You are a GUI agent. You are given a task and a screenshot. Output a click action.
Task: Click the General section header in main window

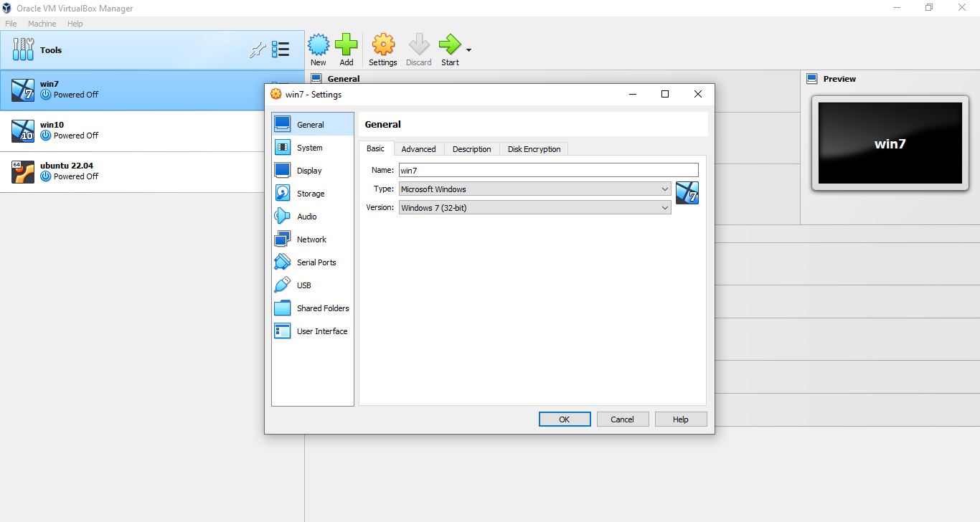(344, 78)
